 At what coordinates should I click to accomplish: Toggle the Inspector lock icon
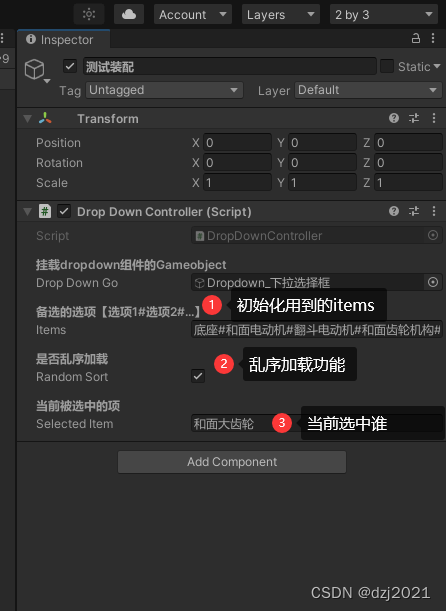(416, 39)
